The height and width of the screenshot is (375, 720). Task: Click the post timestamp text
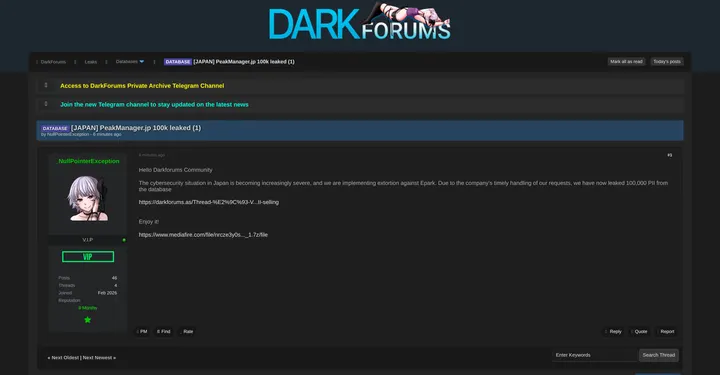click(x=152, y=155)
